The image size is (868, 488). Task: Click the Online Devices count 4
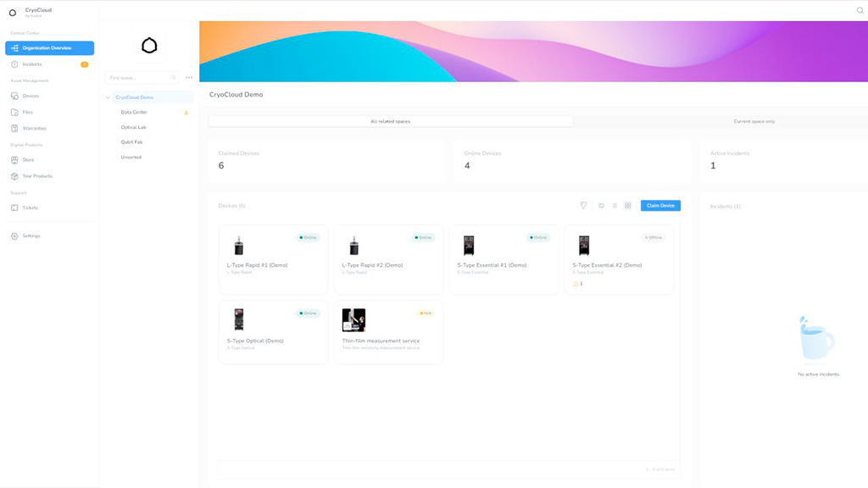point(467,166)
